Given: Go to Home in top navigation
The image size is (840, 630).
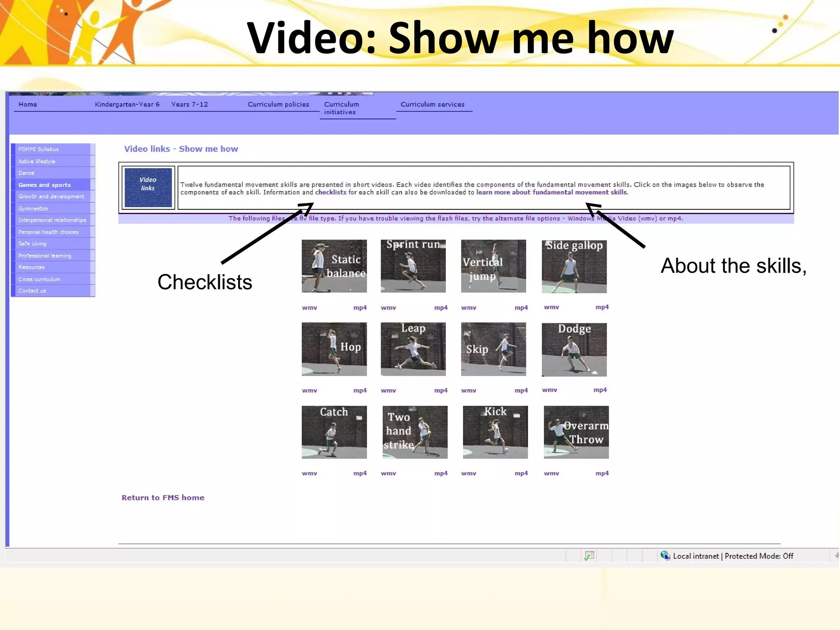Looking at the screenshot, I should pyautogui.click(x=28, y=104).
